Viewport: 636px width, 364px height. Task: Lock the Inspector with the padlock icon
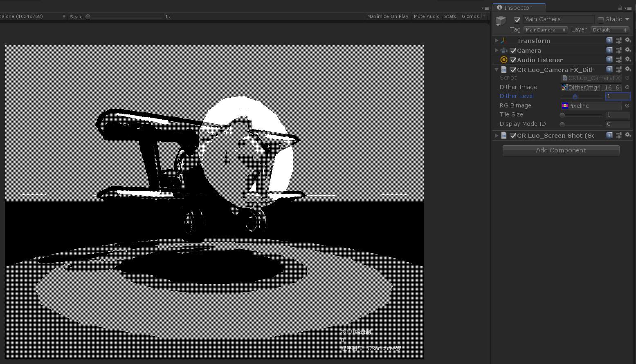click(x=620, y=7)
